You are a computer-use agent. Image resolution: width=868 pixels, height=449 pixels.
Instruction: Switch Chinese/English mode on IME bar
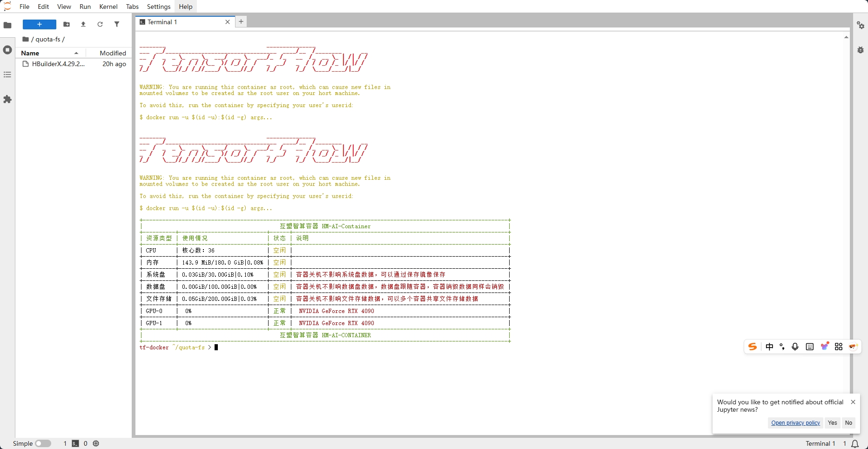769,347
